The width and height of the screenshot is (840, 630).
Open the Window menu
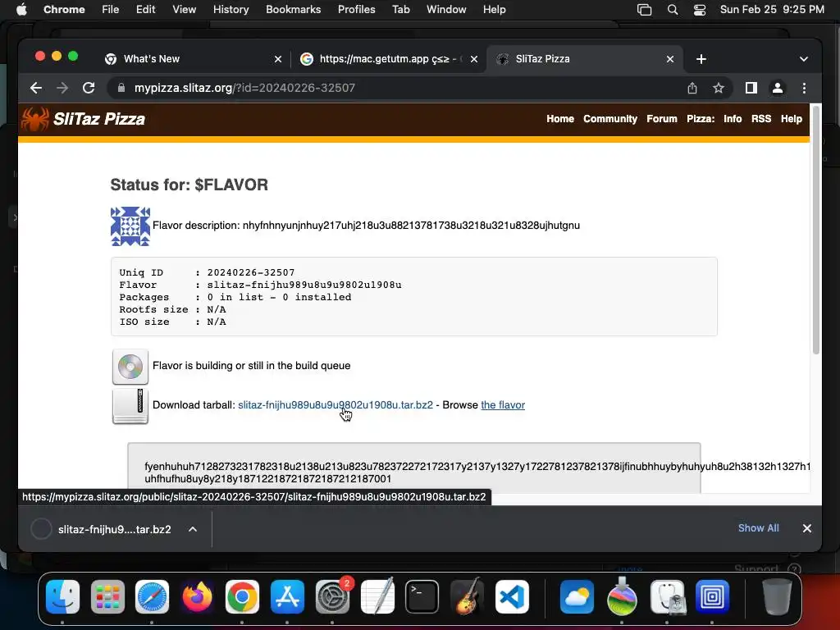click(446, 10)
